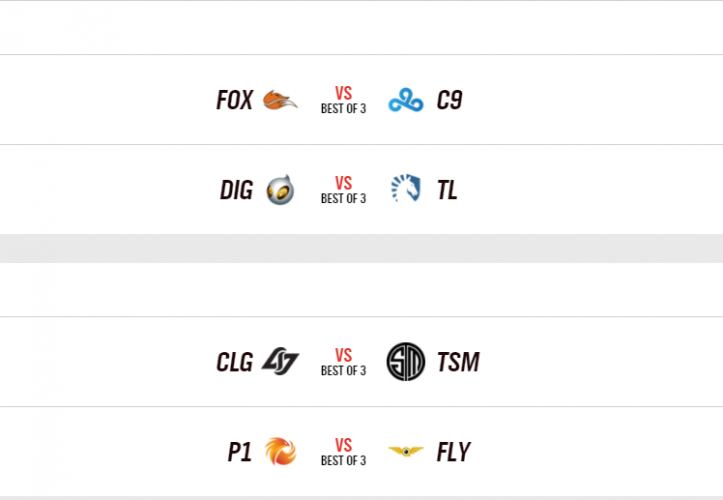This screenshot has height=500, width=723.
Task: Click the TSM circular logo
Action: [406, 361]
